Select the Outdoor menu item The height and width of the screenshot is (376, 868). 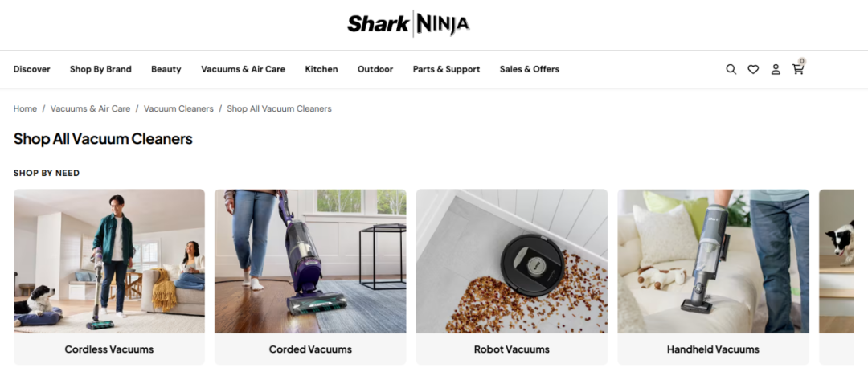pos(375,69)
